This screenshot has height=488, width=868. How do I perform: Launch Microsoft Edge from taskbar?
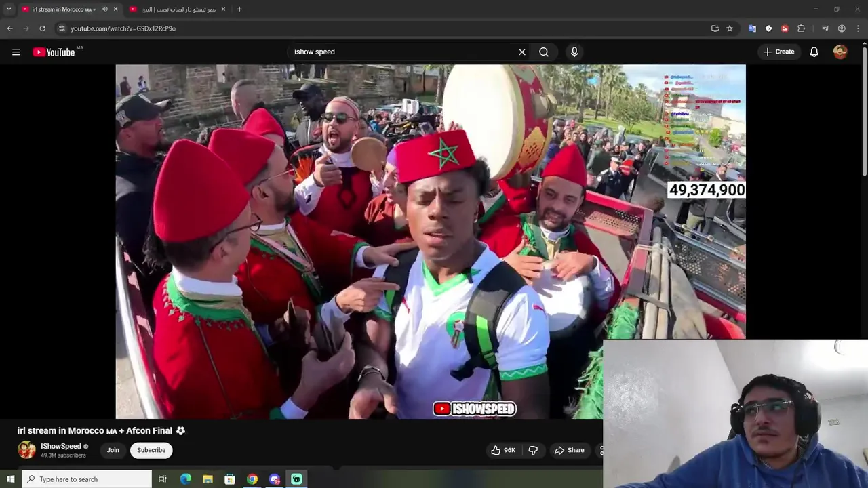[x=186, y=479]
